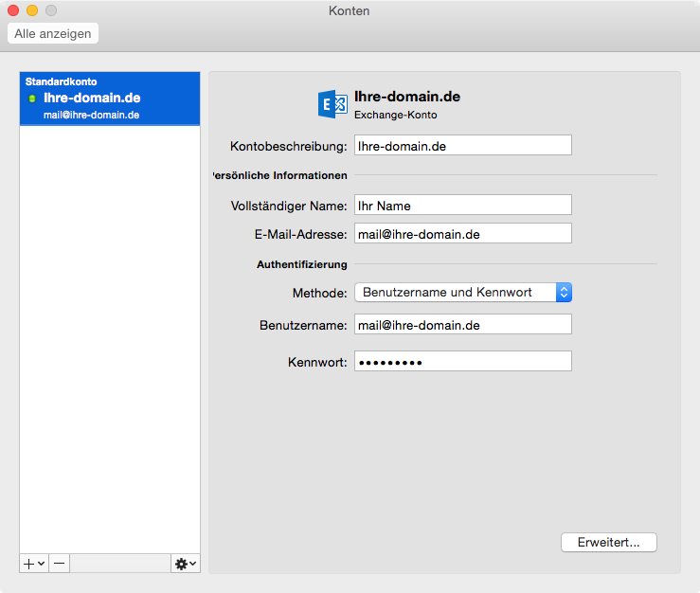
Task: Select the Ihre-domain.de account in sidebar
Action: click(110, 99)
